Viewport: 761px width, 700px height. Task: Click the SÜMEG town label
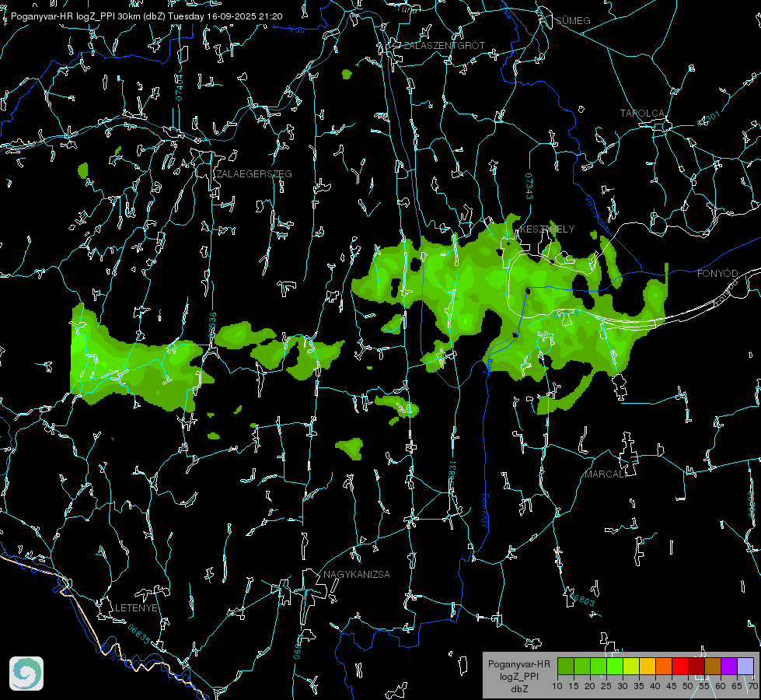pyautogui.click(x=573, y=21)
